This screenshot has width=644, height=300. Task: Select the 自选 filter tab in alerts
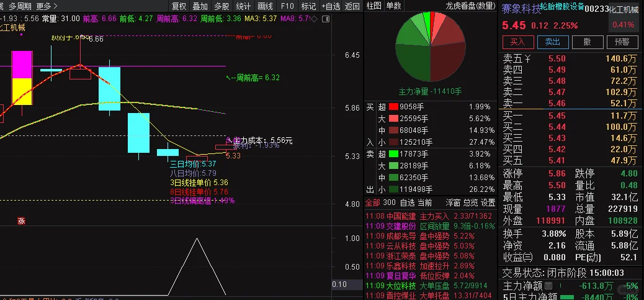(408, 202)
